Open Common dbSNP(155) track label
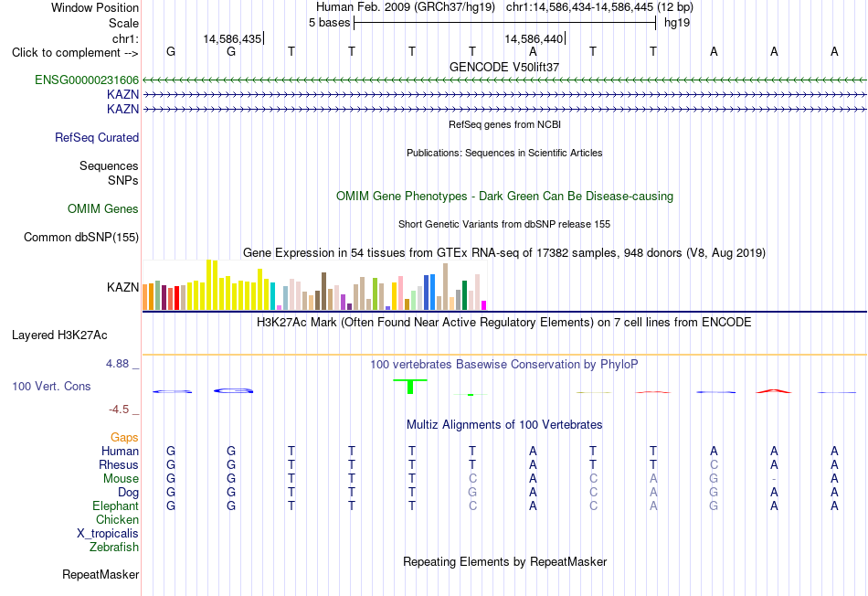 (81, 237)
